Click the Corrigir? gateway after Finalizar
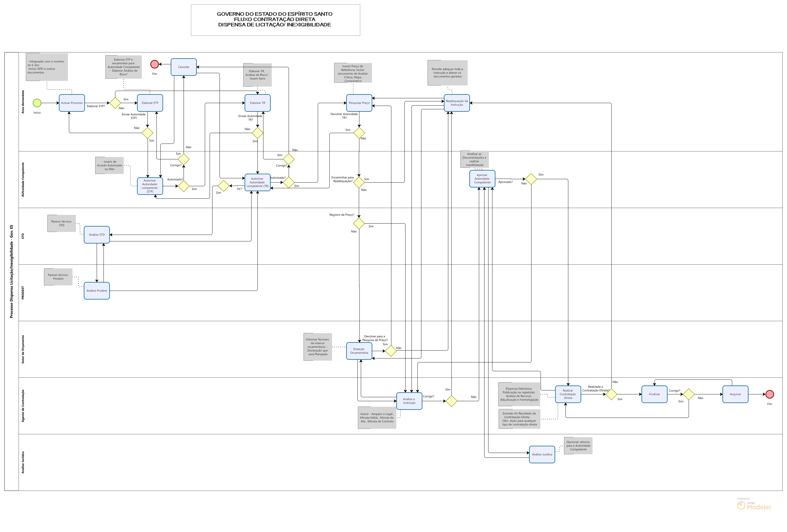This screenshot has height=532, width=787. click(689, 394)
